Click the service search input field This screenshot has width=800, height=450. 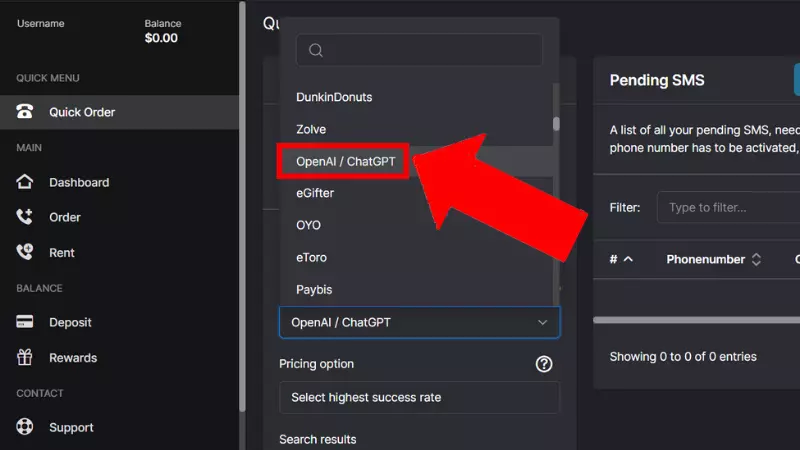coord(419,50)
